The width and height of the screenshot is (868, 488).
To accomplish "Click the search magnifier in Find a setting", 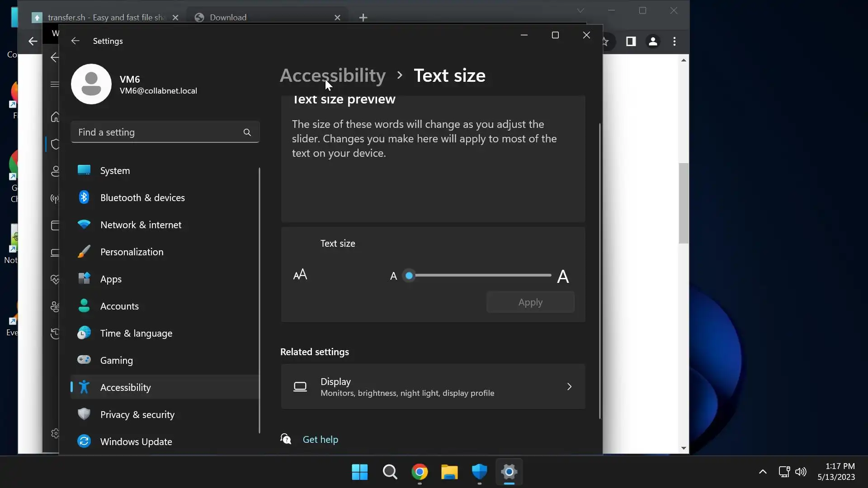I will click(247, 132).
